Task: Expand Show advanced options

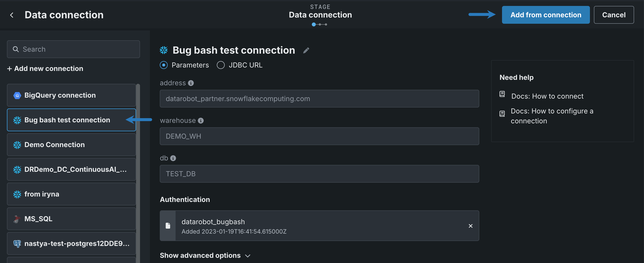Action: (205, 255)
